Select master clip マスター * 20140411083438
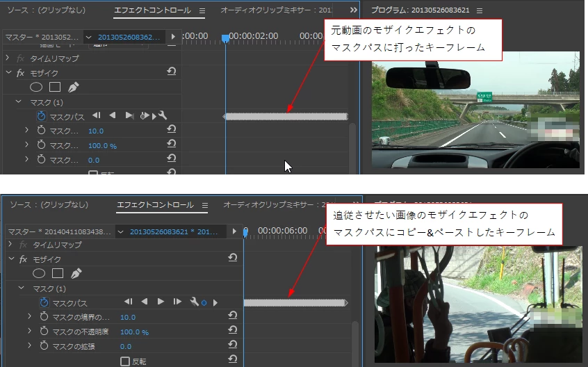The height and width of the screenshot is (367, 588). click(59, 231)
